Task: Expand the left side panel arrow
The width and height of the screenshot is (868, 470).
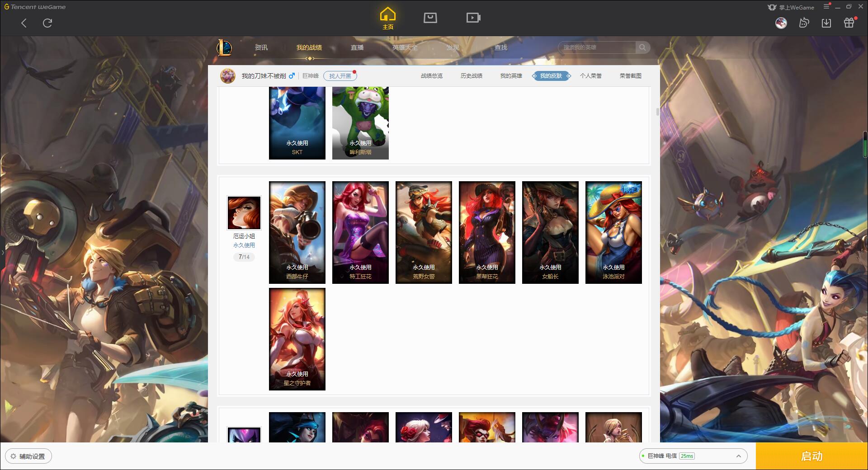Action: (x=2, y=252)
